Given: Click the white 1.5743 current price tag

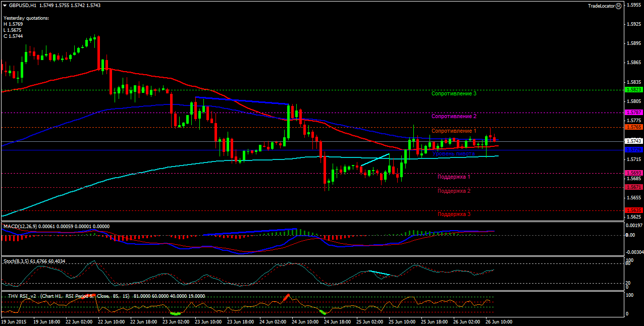Looking at the screenshot, I should (x=633, y=141).
